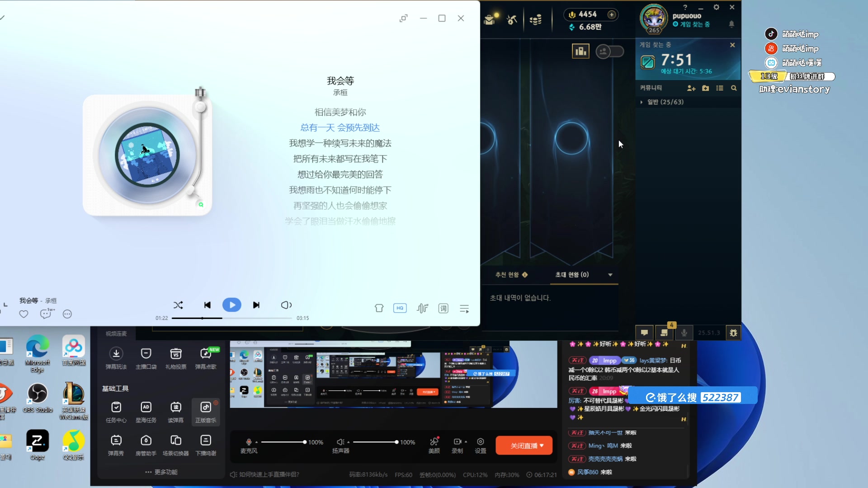Screen dimensions: 868x488
Task: Seek along the song progress bar
Action: tap(231, 318)
